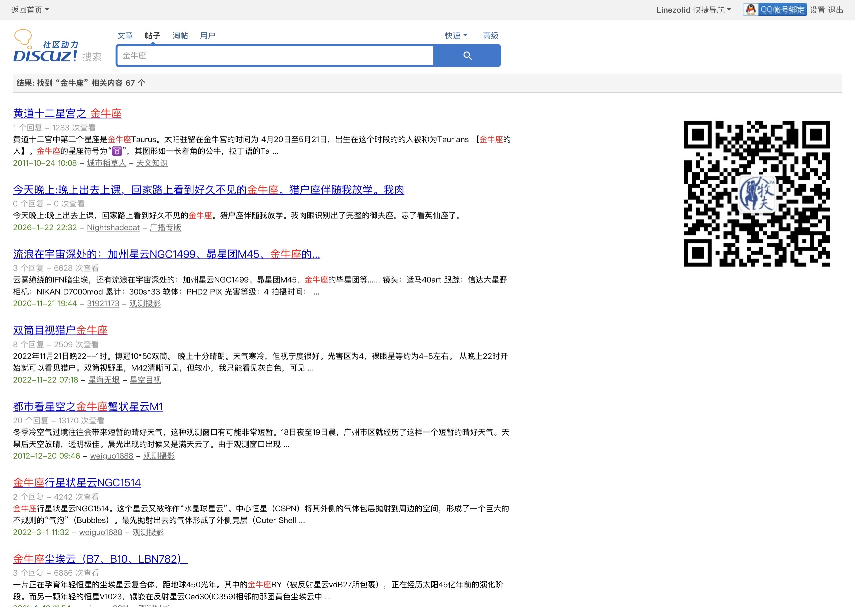Screen dimensions: 868x607
Task: Expand the 快速 search options dropdown
Action: pyautogui.click(x=456, y=36)
